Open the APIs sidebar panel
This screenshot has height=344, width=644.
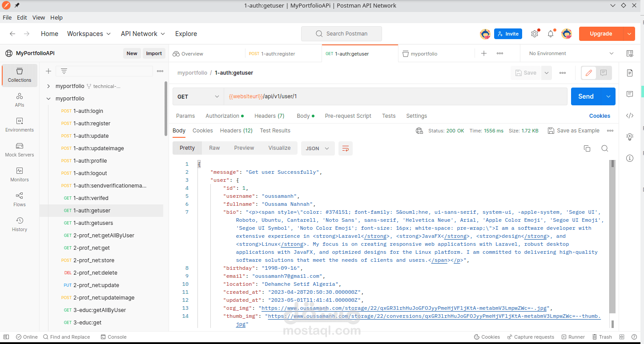click(20, 100)
